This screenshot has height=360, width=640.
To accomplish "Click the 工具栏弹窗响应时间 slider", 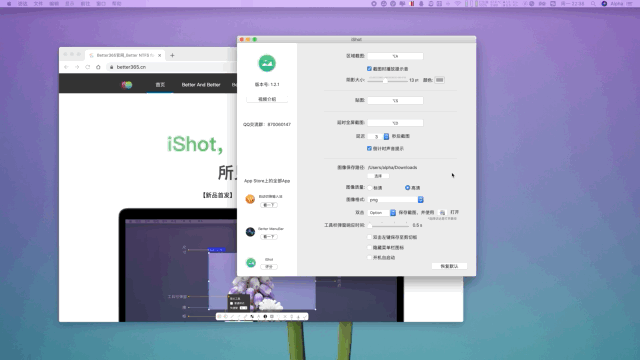I will 389,225.
